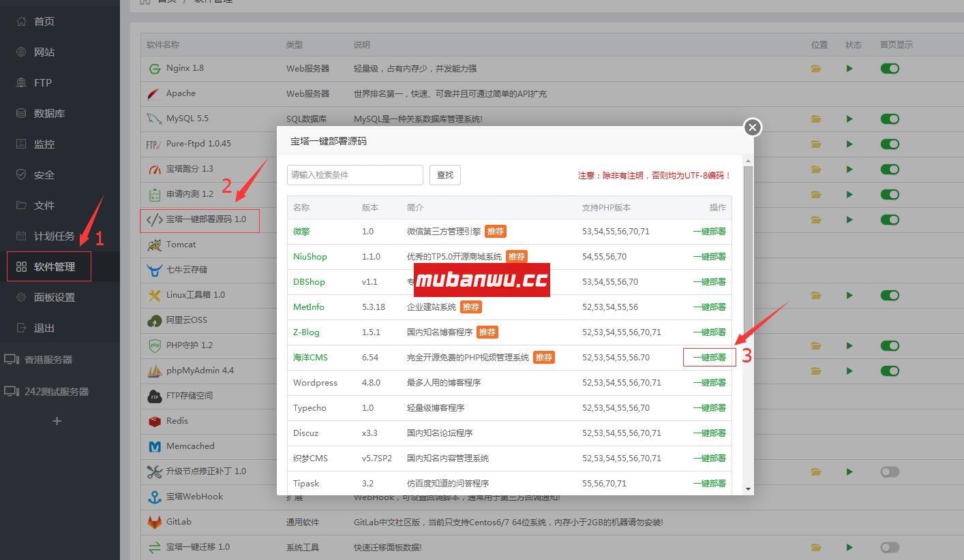Click the 宝塔一键迁移 status play icon

point(849,547)
